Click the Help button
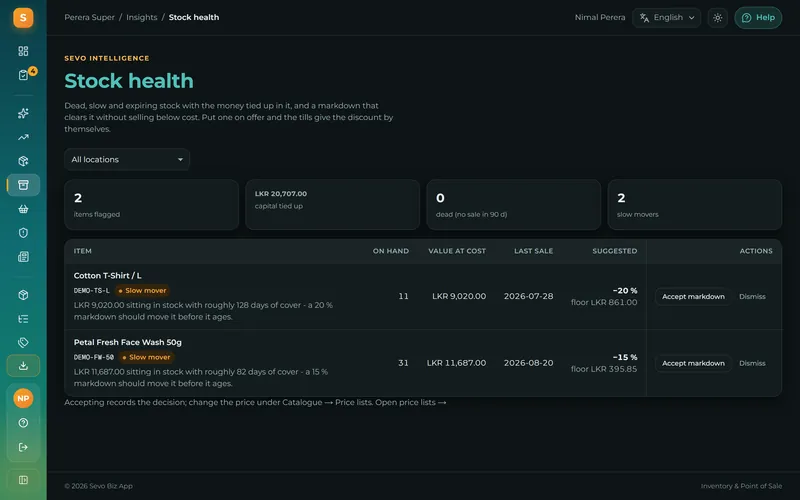This screenshot has width=800, height=500. 758,18
